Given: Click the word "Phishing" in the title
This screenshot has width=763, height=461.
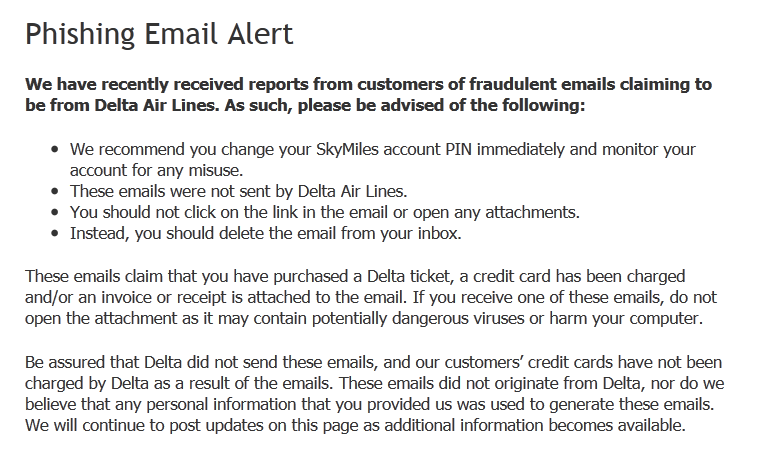Looking at the screenshot, I should click(x=78, y=35).
